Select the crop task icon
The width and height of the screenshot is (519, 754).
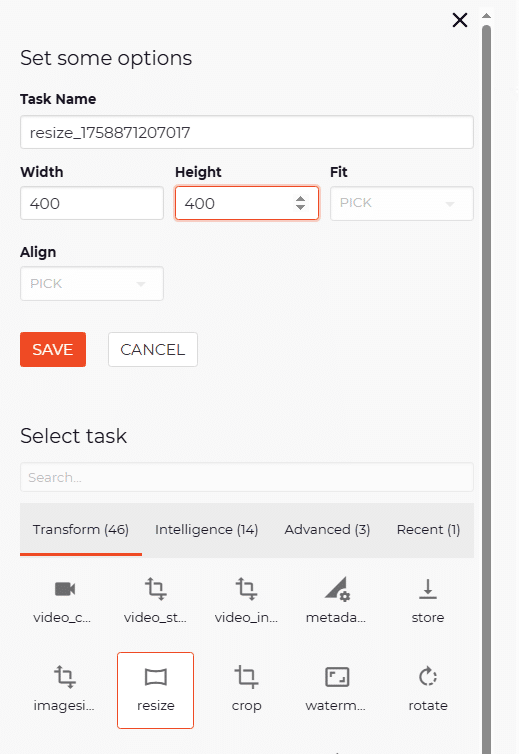click(246, 677)
